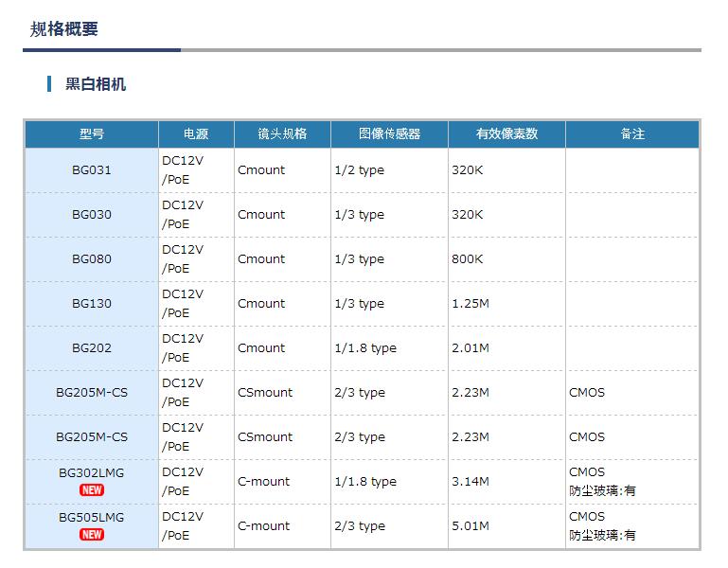This screenshot has width=728, height=568.
Task: Click the NEW badge under BG302LMG
Action: pyautogui.click(x=92, y=490)
